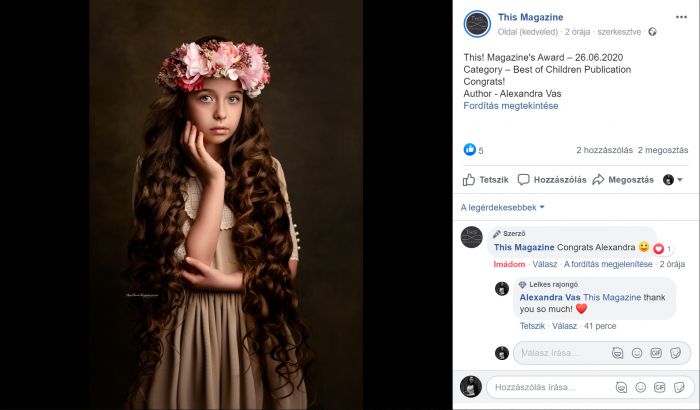Open the emoji picker in reply box
This screenshot has height=410, width=700.
637,353
